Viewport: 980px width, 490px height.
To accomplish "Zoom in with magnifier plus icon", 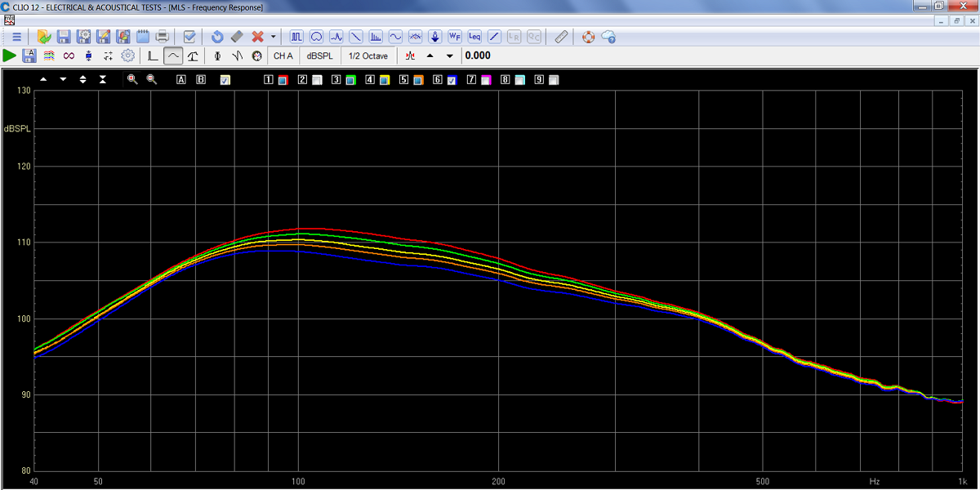I will [x=131, y=79].
